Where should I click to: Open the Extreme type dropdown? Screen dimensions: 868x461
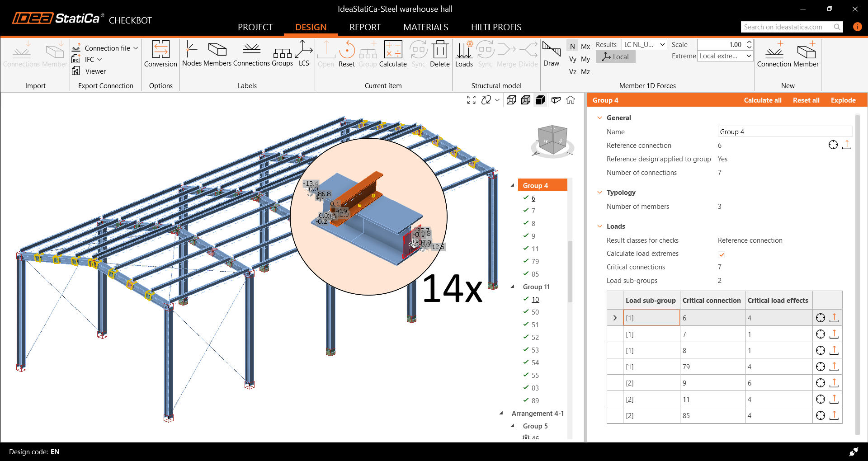(725, 56)
